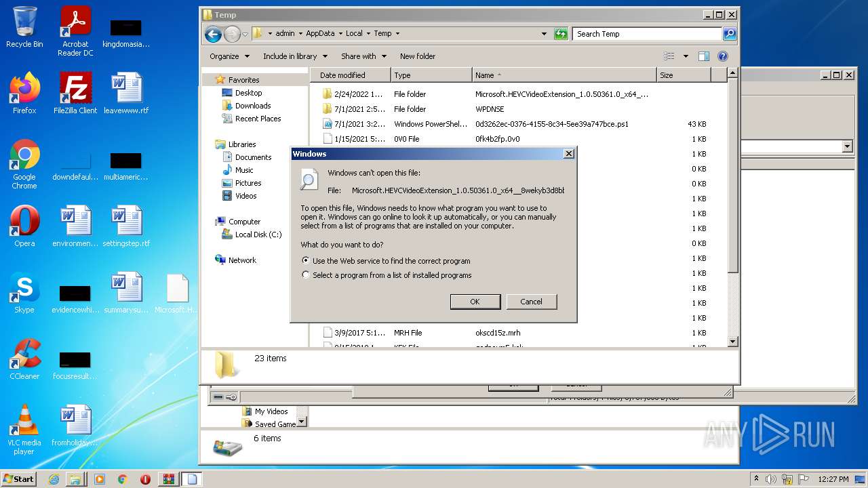
Task: Toggle the preview pane icon
Action: (704, 56)
